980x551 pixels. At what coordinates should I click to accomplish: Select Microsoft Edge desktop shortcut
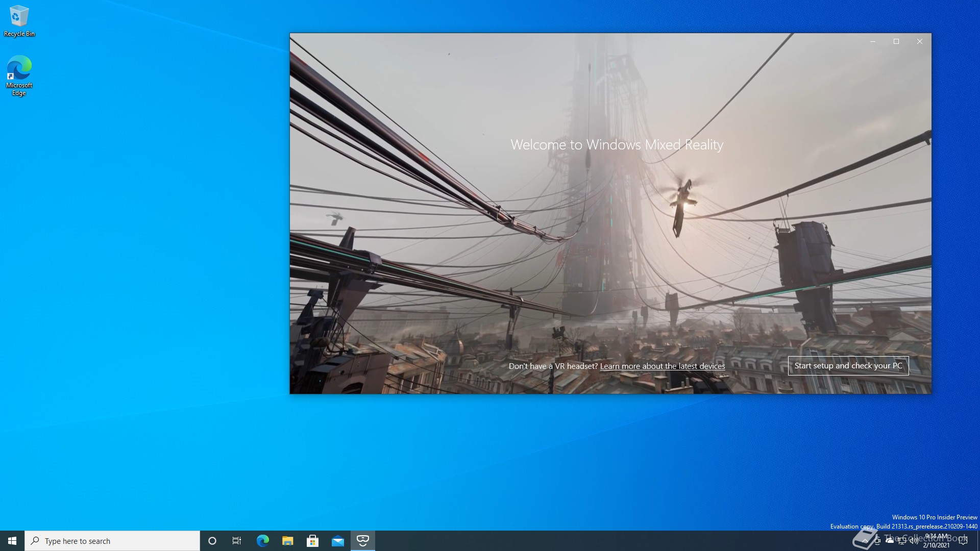pyautogui.click(x=19, y=76)
